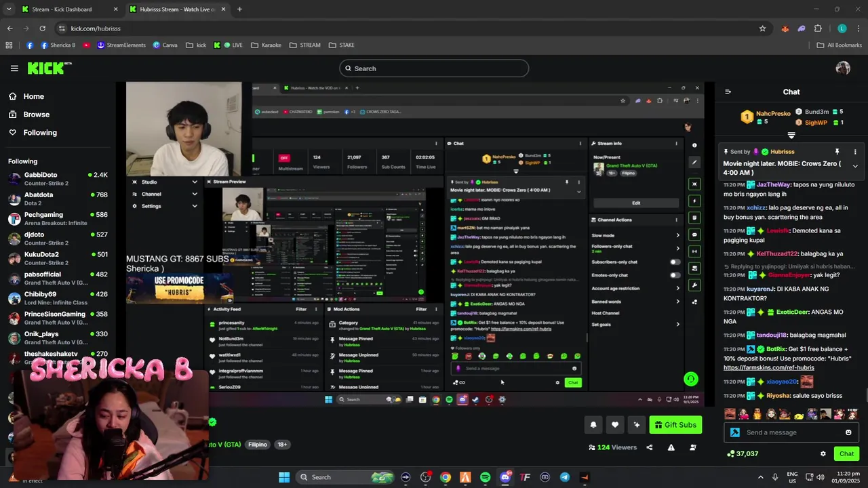Viewport: 868px width, 488px height.
Task: Share the stream using the share icon
Action: [650, 447]
